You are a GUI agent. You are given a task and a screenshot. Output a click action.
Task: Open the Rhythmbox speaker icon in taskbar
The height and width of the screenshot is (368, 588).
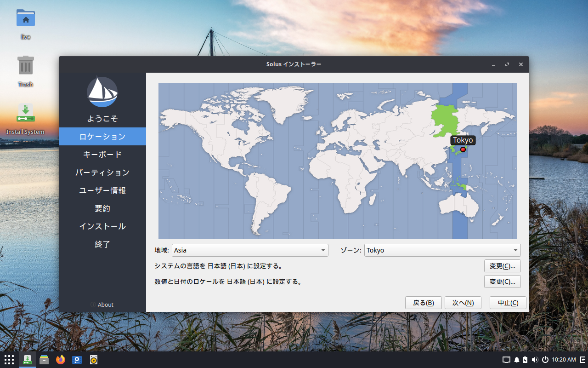[94, 360]
